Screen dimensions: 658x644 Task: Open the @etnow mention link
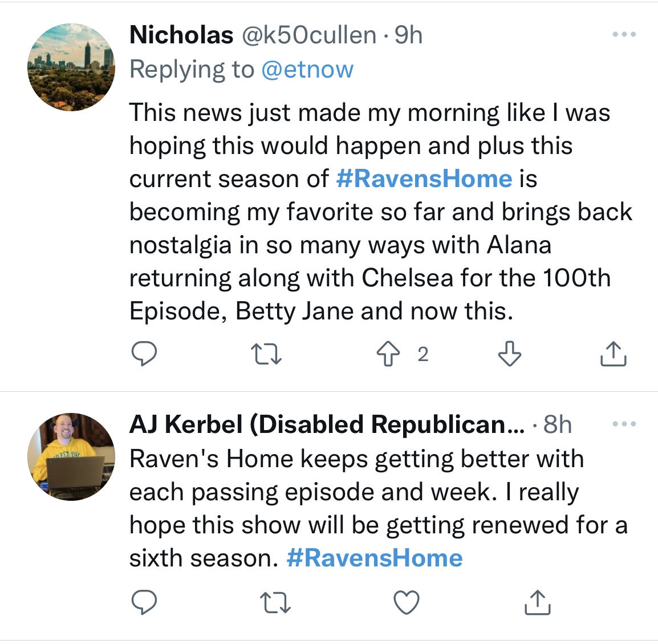(307, 70)
